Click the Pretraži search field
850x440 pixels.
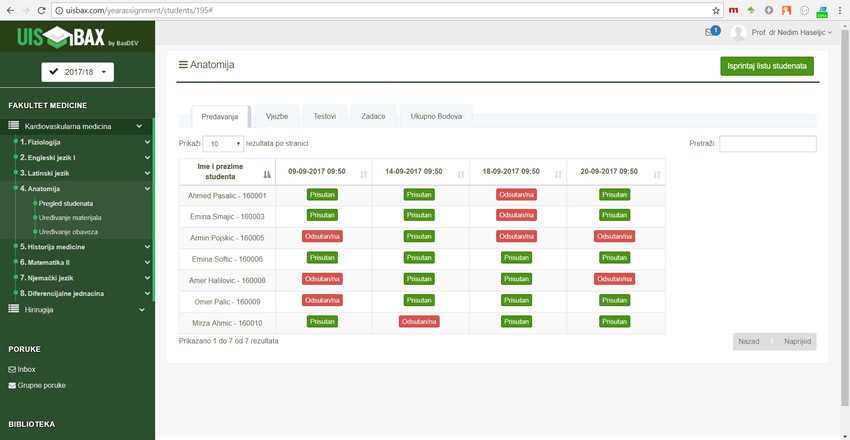[768, 144]
